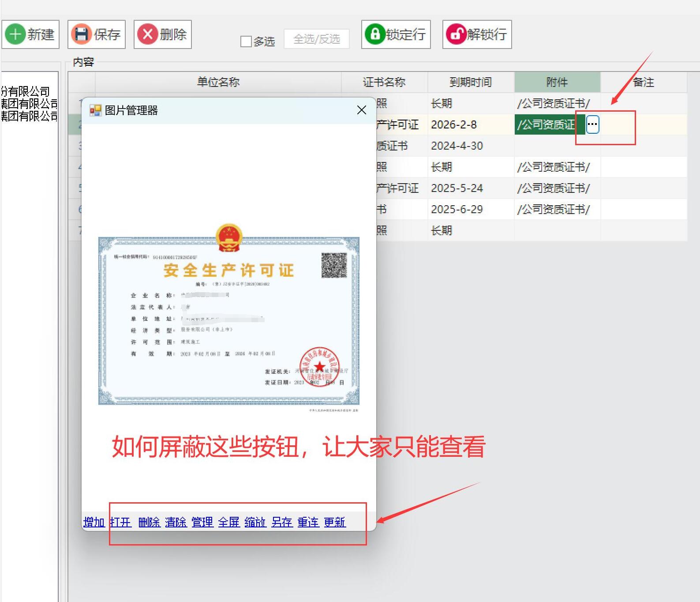Click the 保存 (Save) floppy disk button
This screenshot has width=700, height=602.
coord(97,34)
